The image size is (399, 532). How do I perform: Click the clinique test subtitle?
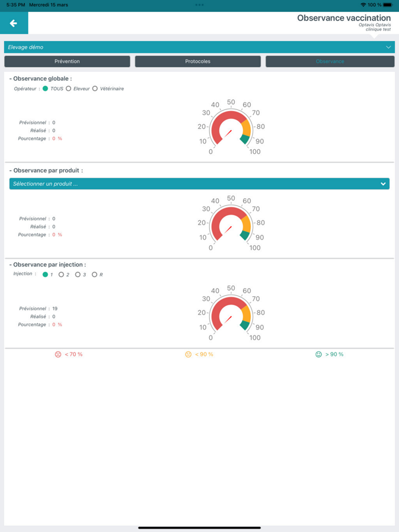point(378,29)
